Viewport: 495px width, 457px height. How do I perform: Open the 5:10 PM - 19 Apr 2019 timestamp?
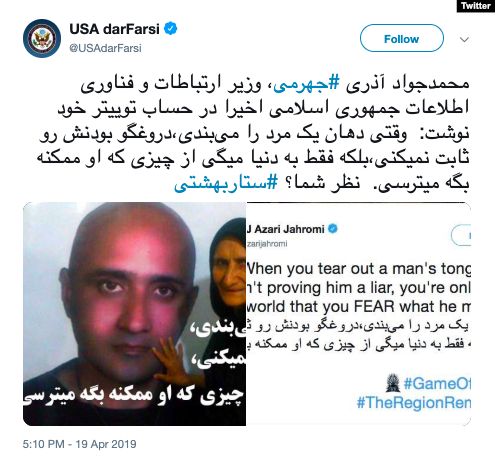(79, 444)
